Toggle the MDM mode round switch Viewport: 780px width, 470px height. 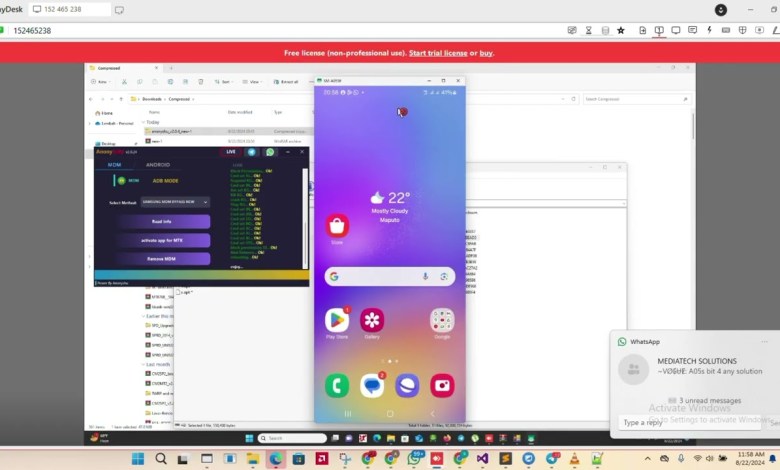coord(120,180)
